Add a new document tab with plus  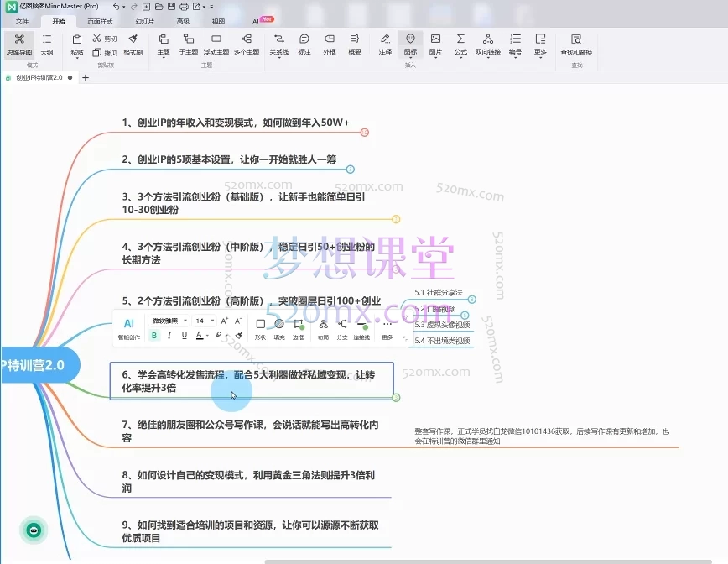tap(86, 77)
